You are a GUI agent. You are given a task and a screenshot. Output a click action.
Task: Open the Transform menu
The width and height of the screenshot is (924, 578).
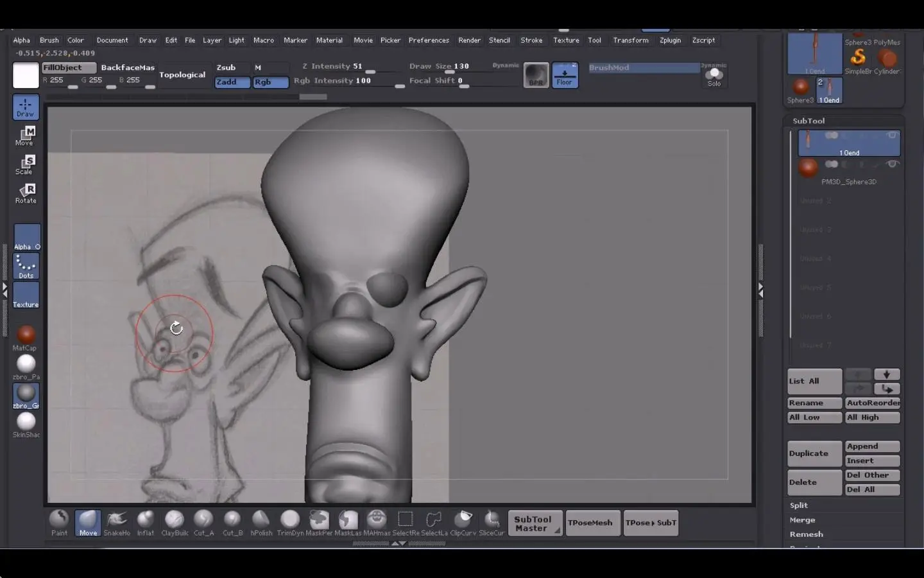[x=630, y=40]
